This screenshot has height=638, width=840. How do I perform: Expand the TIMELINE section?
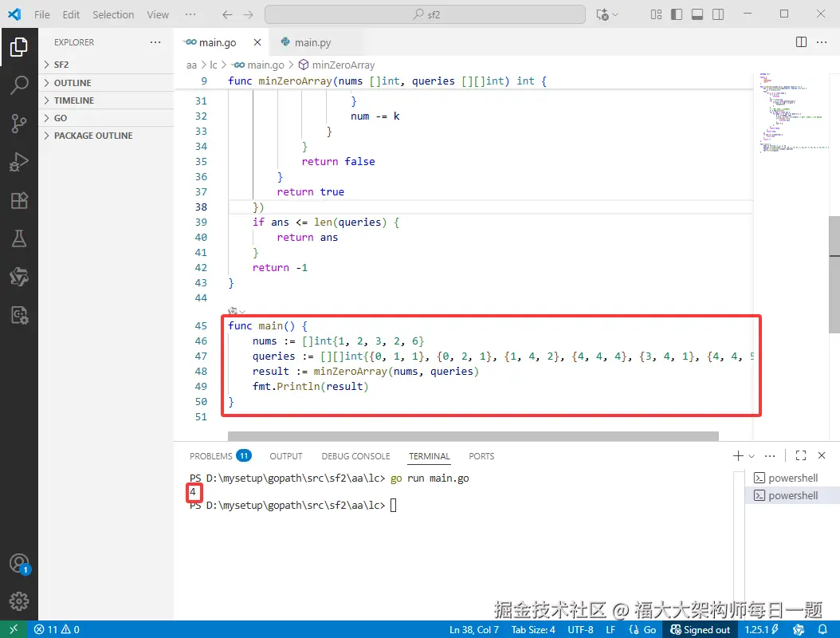tap(106, 100)
